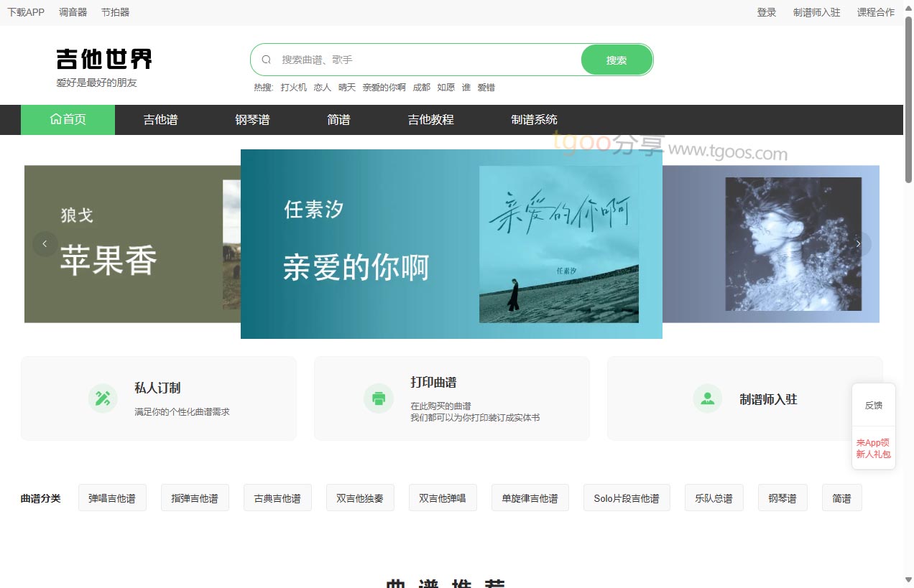Filter by 指弹吉他谱 category
The width and height of the screenshot is (914, 588).
point(194,498)
